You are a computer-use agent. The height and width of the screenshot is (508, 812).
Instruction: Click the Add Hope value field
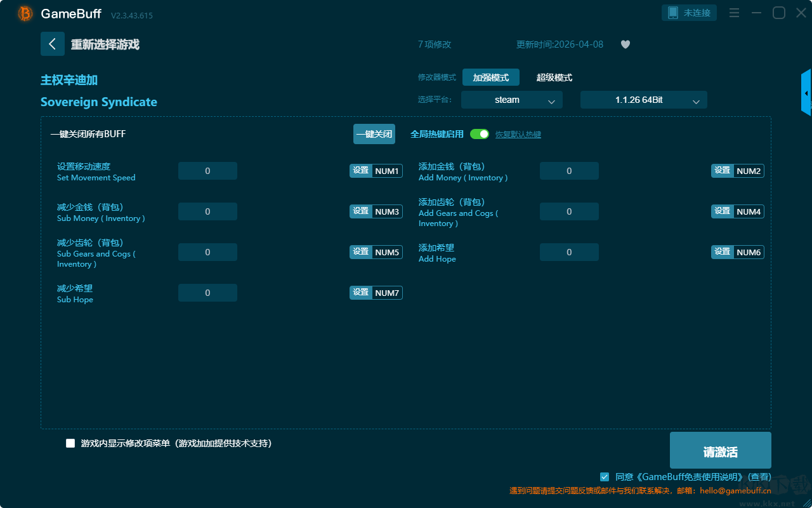[569, 252]
